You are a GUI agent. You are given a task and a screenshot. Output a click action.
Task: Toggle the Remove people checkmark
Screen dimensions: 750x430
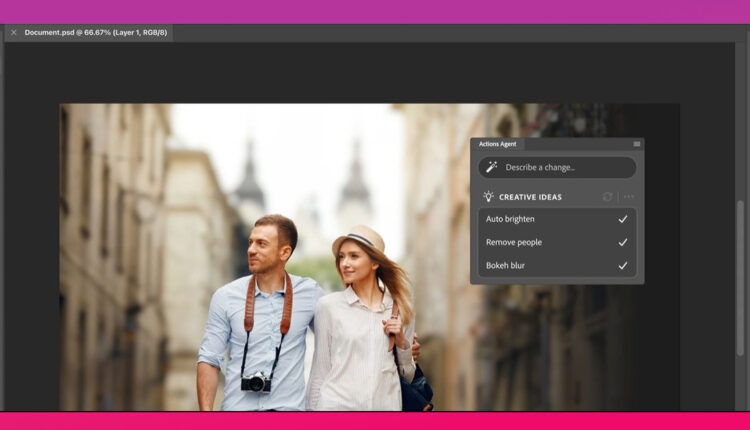click(622, 242)
